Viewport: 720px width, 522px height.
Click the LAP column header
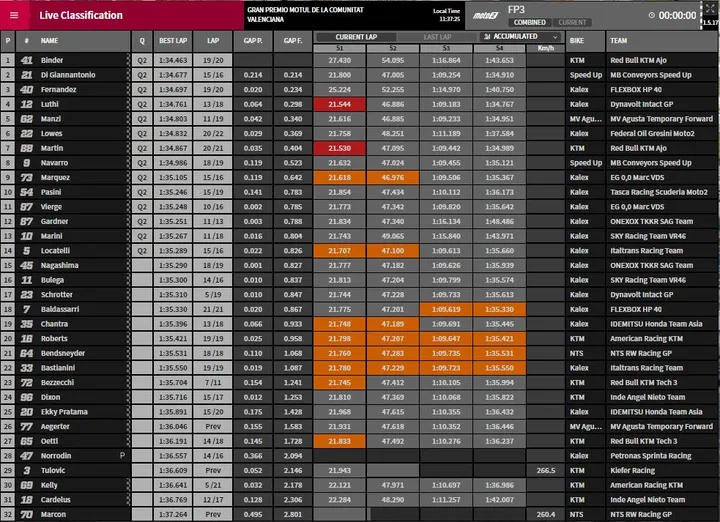coord(213,41)
